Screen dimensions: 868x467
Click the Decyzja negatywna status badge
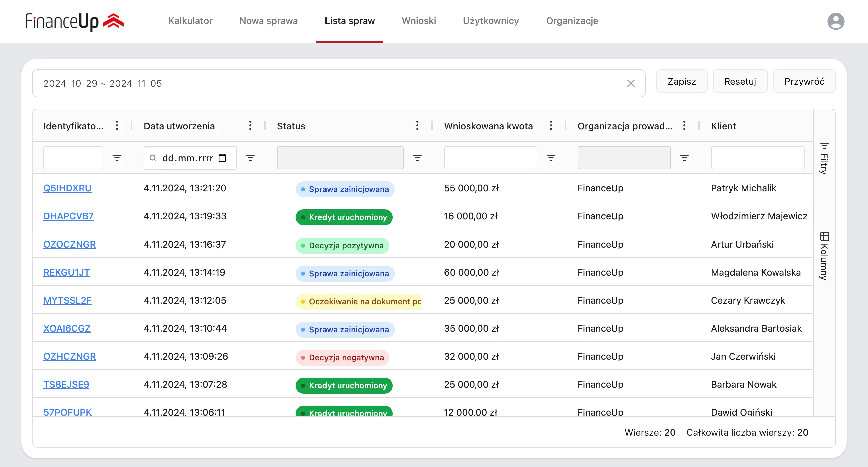pyautogui.click(x=342, y=357)
